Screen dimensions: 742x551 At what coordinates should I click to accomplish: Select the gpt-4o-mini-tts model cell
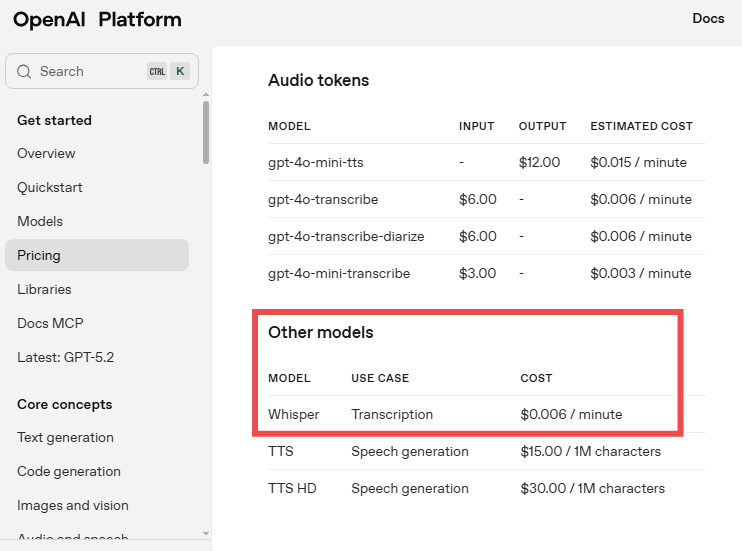316,162
